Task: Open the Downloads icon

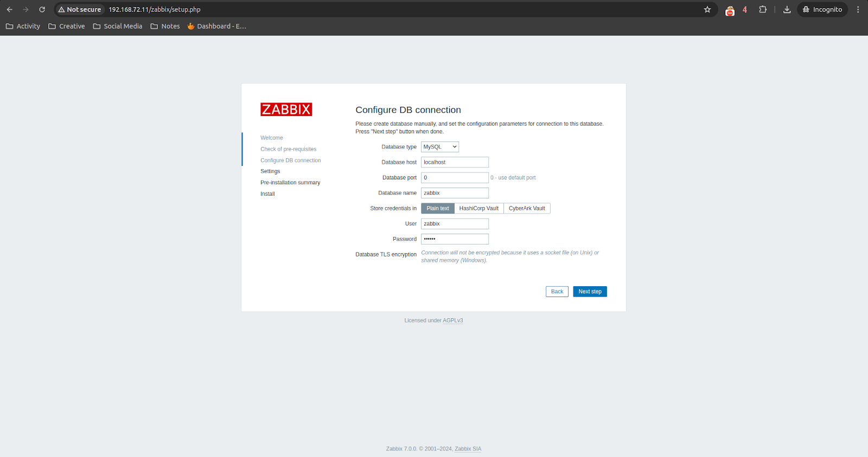Action: (x=787, y=9)
